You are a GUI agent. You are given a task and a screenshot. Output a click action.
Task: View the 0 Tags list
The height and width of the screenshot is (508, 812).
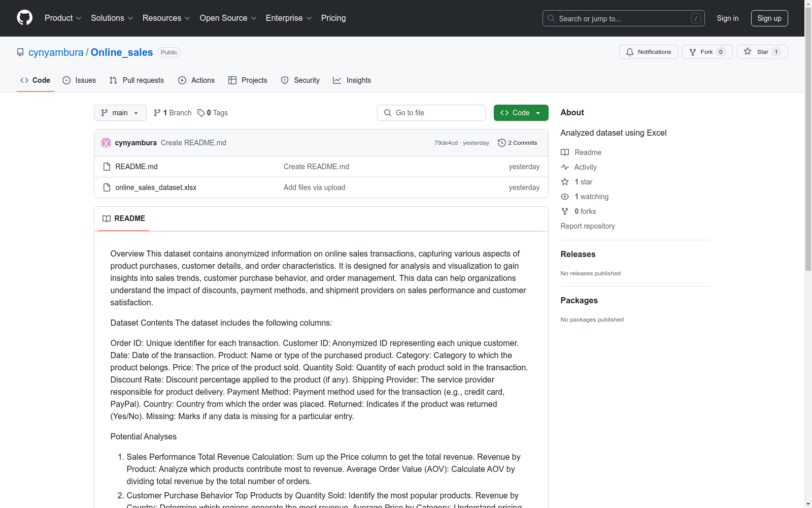click(213, 113)
